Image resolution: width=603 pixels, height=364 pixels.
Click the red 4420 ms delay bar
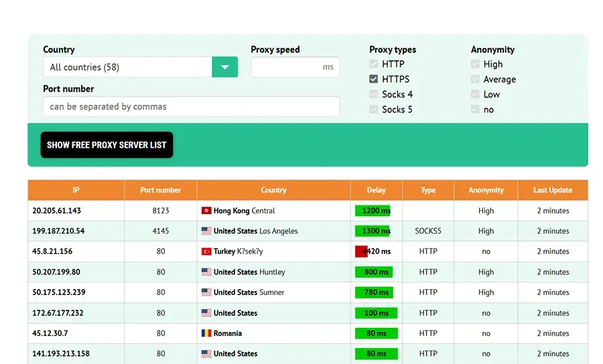tap(362, 252)
